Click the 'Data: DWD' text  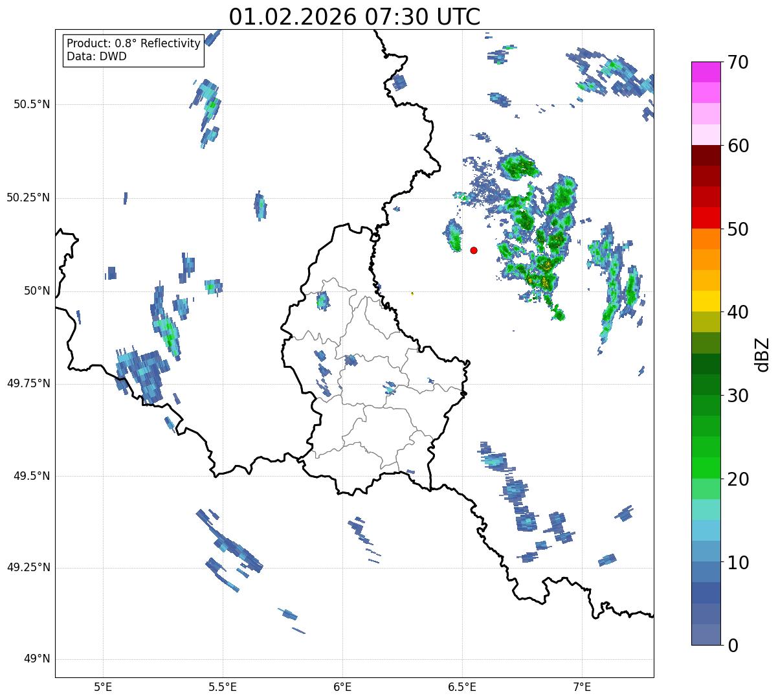tap(96, 56)
